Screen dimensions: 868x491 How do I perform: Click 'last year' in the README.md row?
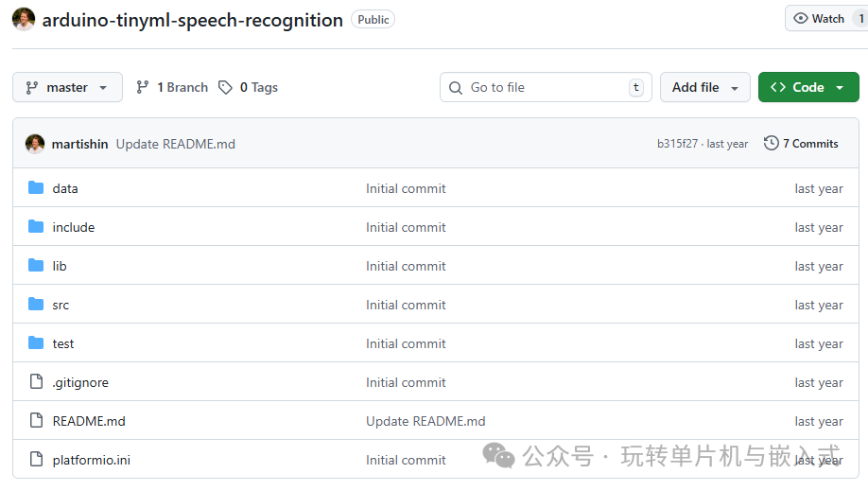tap(819, 421)
